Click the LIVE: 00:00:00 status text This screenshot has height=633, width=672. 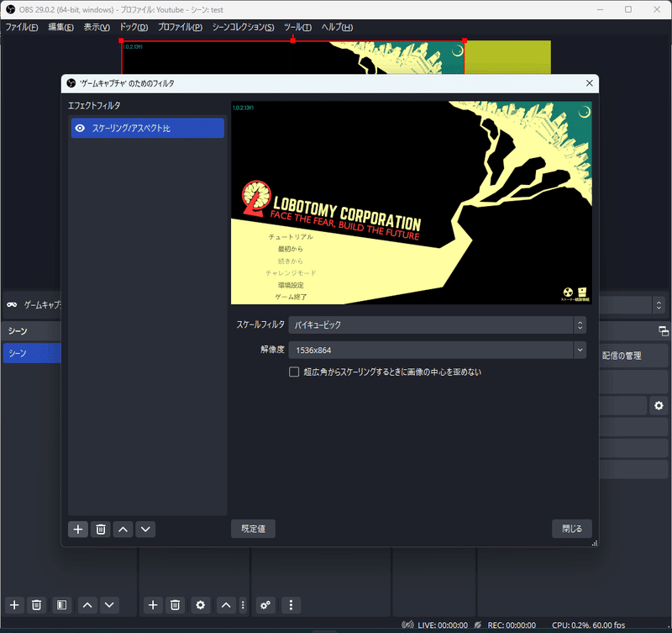click(443, 625)
